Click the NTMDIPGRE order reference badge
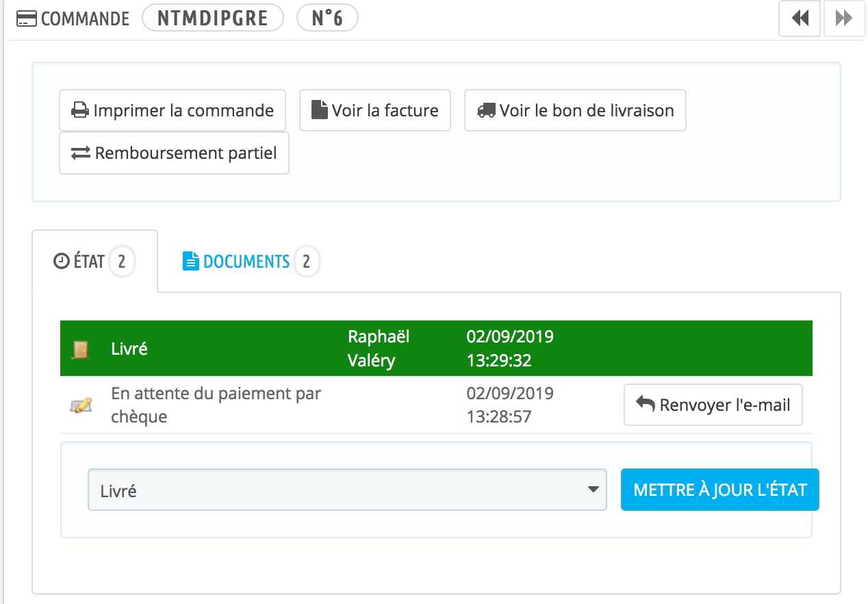This screenshot has height=604, width=868. pos(212,18)
